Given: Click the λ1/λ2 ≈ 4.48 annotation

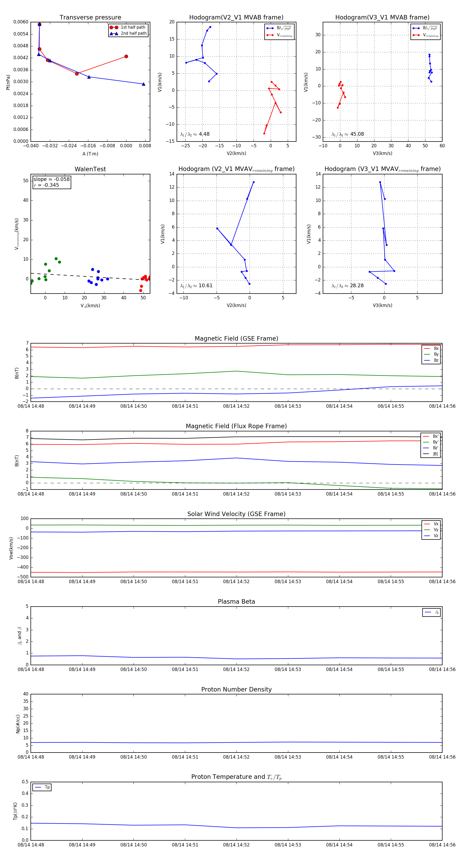Looking at the screenshot, I should [194, 134].
